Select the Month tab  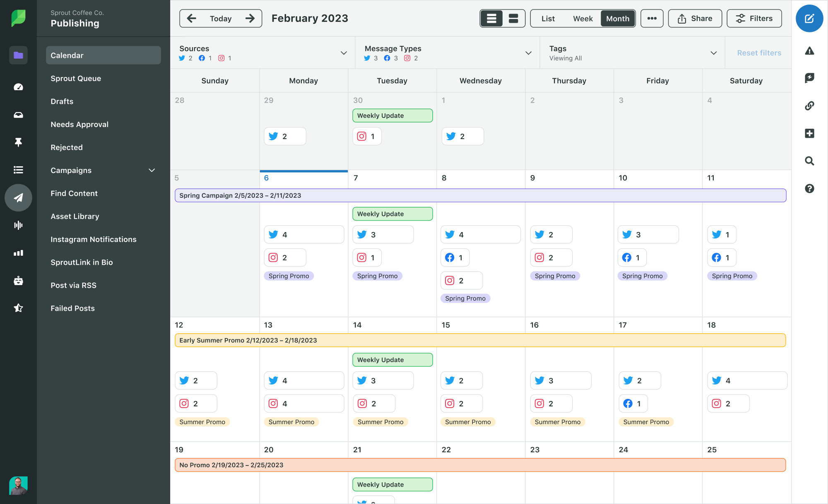[618, 18]
